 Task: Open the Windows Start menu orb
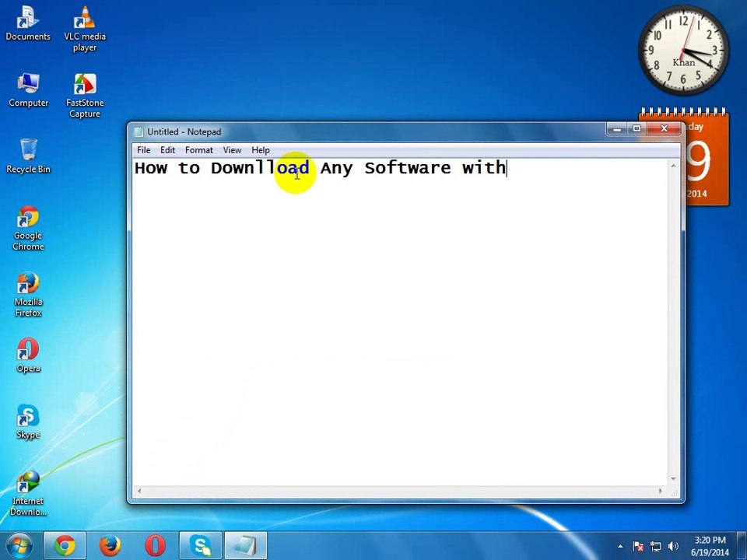19,546
